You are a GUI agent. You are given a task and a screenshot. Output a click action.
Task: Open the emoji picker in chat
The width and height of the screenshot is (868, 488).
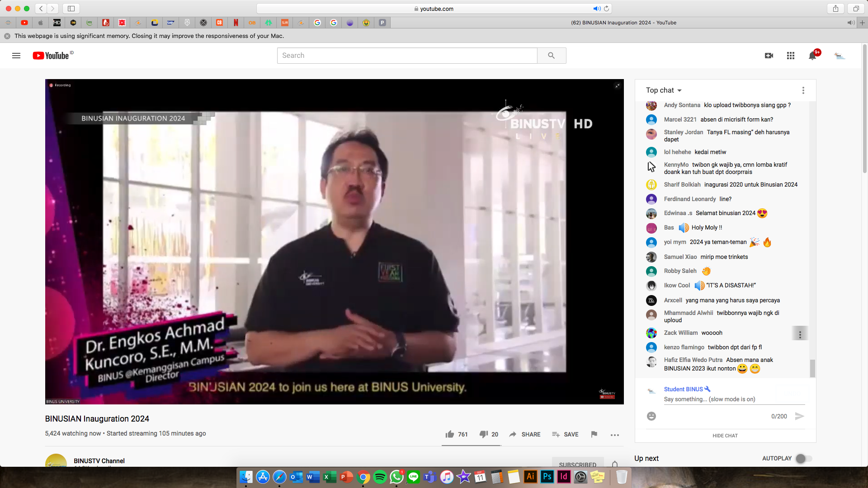(651, 416)
